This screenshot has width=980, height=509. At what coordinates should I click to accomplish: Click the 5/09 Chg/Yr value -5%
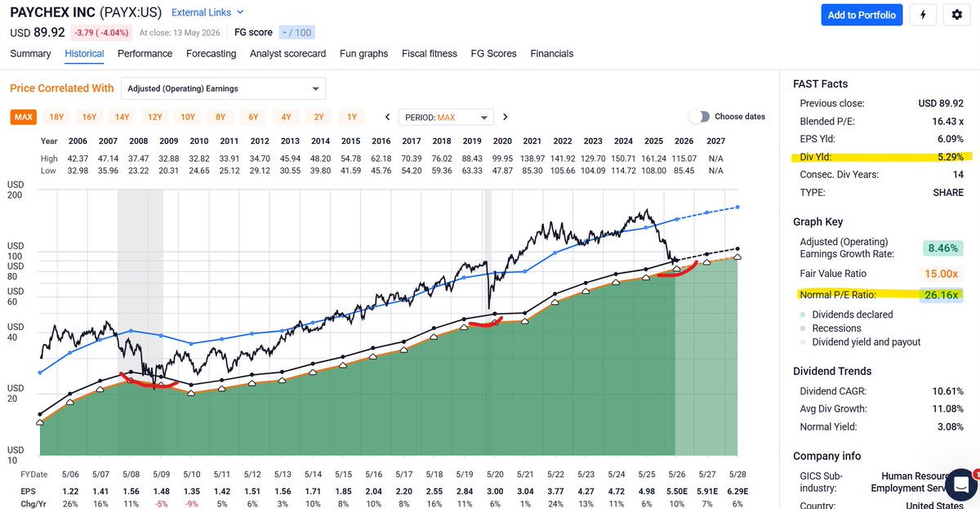pos(161,502)
